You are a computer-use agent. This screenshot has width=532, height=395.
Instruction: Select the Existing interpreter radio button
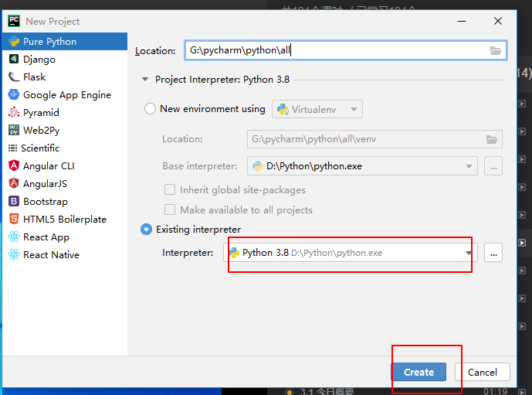tap(147, 230)
